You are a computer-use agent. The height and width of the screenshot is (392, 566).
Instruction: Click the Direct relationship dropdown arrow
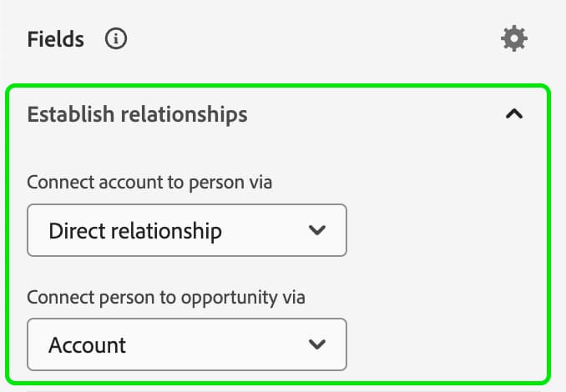tap(316, 230)
